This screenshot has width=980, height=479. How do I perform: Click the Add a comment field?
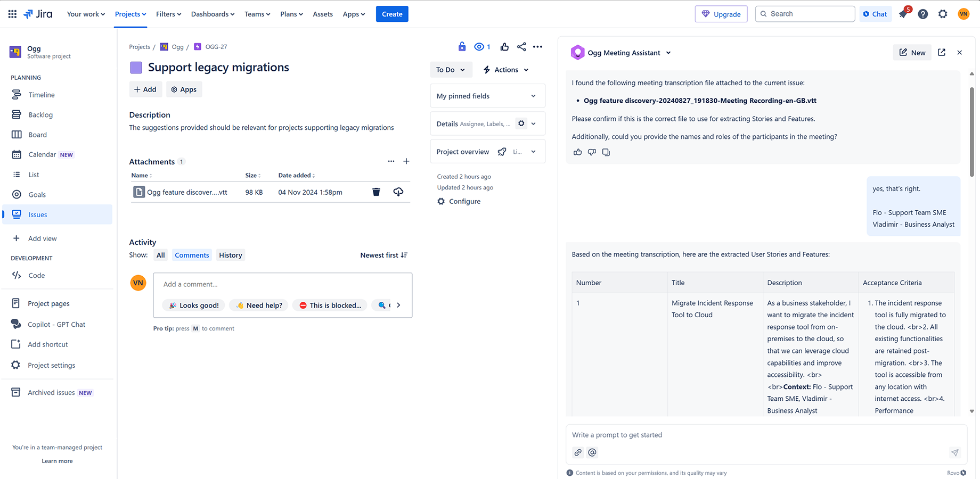pos(282,284)
